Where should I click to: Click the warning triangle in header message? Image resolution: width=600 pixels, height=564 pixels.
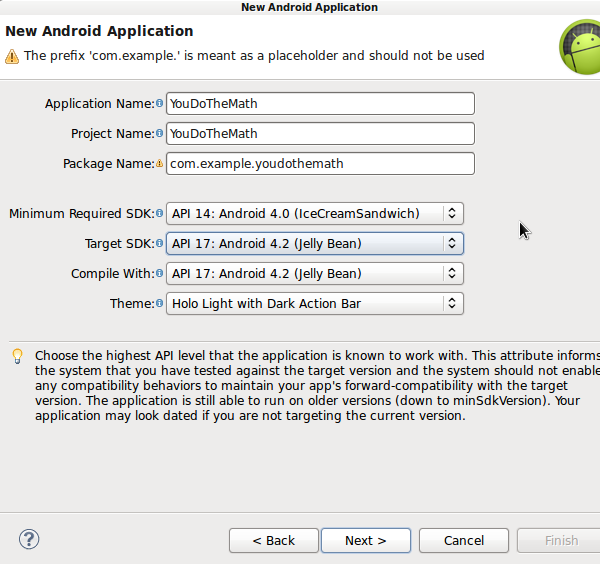coord(12,56)
